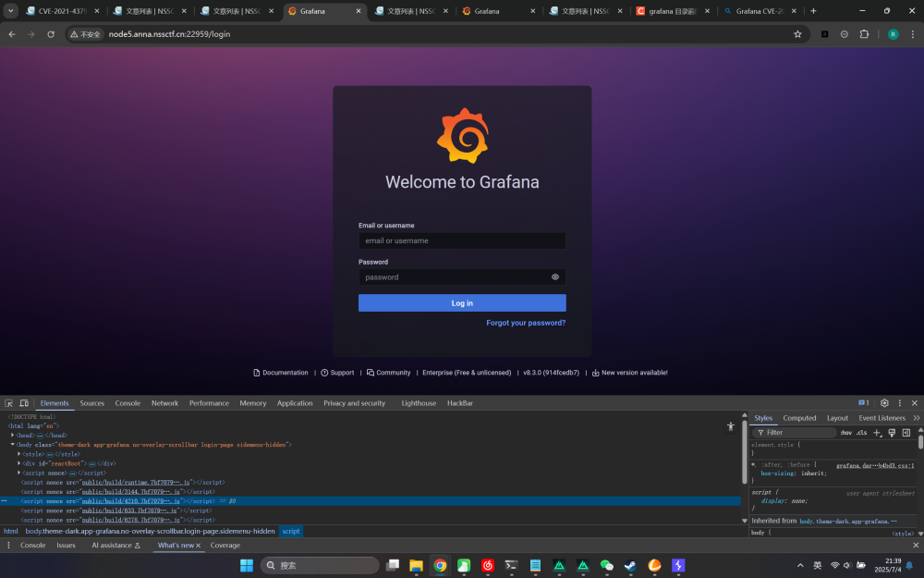Open the Support footer link

tap(337, 373)
